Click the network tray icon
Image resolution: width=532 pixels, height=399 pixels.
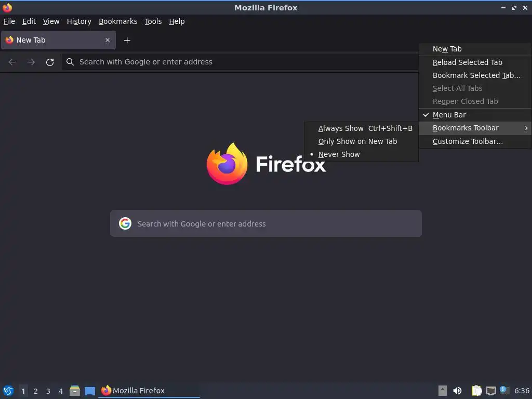490,391
